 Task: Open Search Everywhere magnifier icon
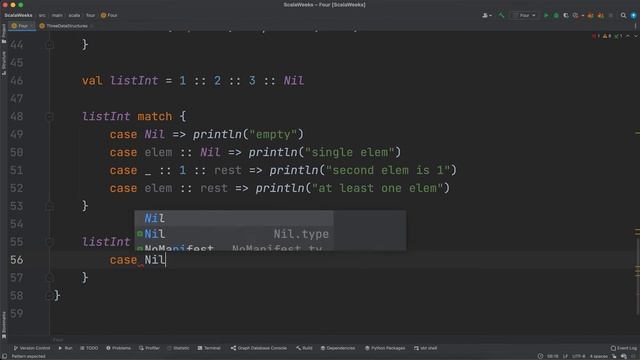[623, 16]
